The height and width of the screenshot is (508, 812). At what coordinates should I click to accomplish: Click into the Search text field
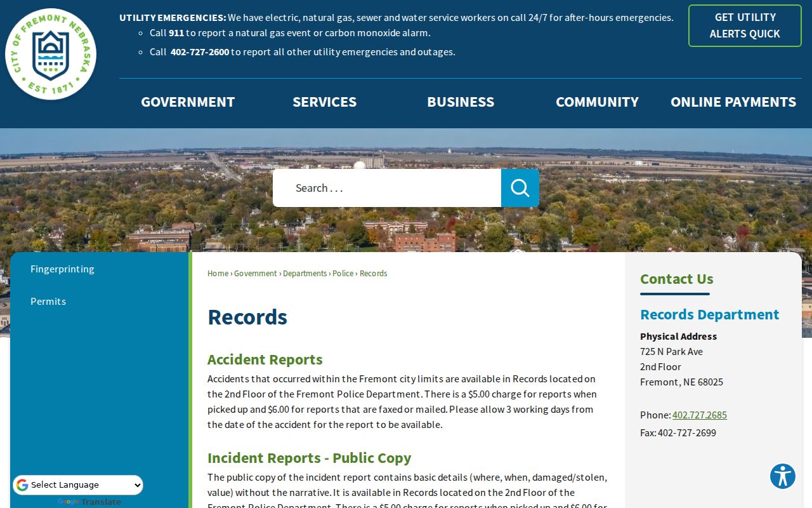point(387,188)
